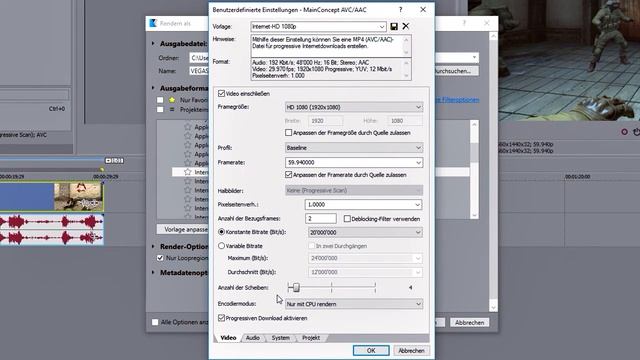
Task: Switch to the Video tab
Action: coord(228,338)
